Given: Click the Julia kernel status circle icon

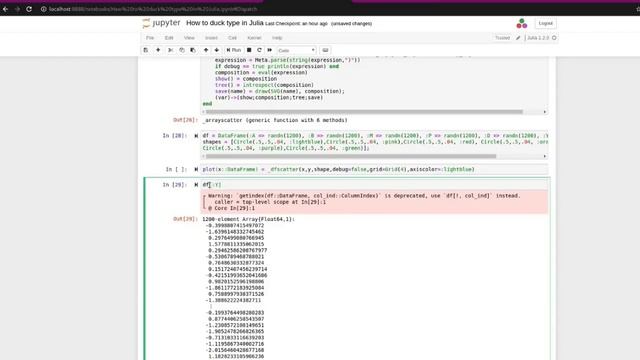Looking at the screenshot, I should click(x=554, y=38).
